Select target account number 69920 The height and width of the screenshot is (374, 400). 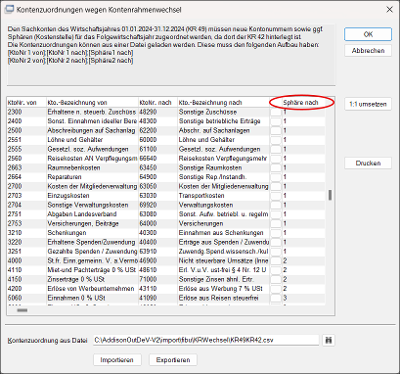pyautogui.click(x=148, y=205)
